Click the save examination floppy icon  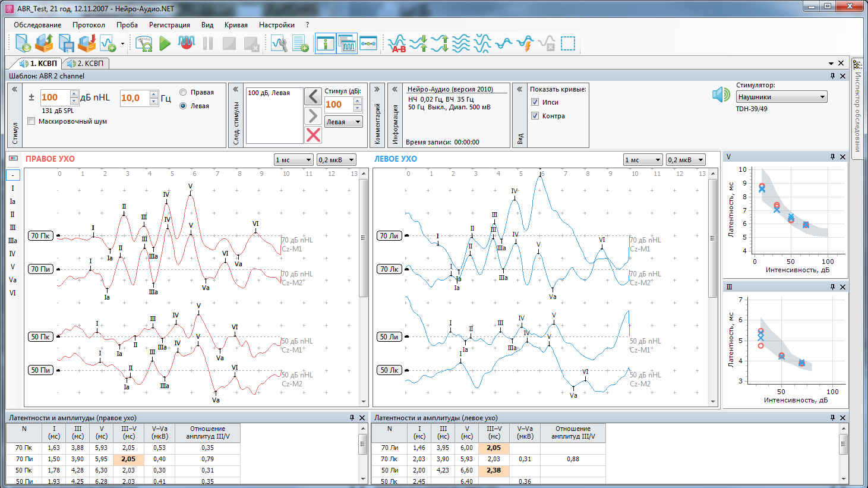pyautogui.click(x=65, y=43)
